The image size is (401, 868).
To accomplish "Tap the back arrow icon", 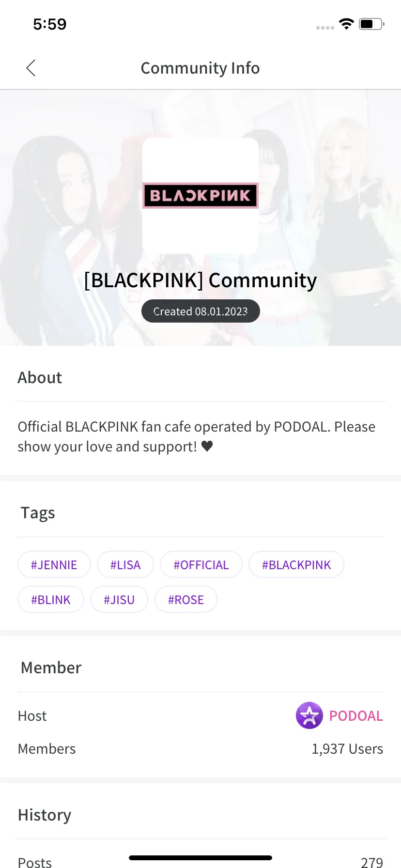I will pos(31,68).
